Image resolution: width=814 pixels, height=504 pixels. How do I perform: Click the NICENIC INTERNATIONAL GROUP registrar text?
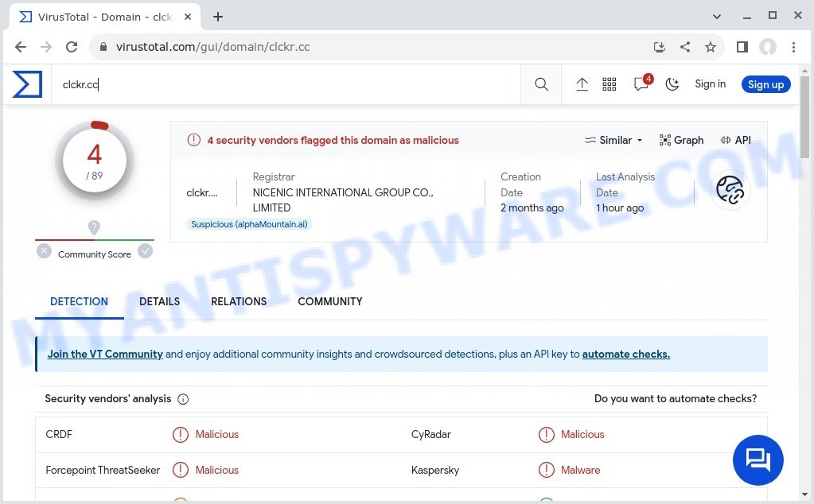(343, 200)
